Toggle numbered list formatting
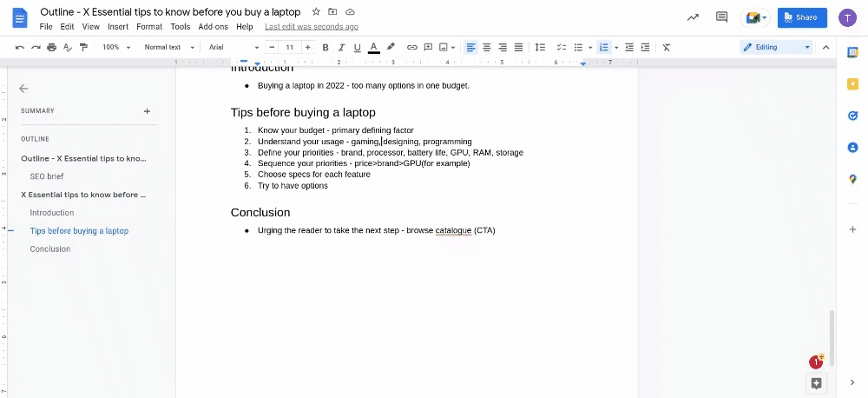Image resolution: width=868 pixels, height=398 pixels. coord(604,48)
